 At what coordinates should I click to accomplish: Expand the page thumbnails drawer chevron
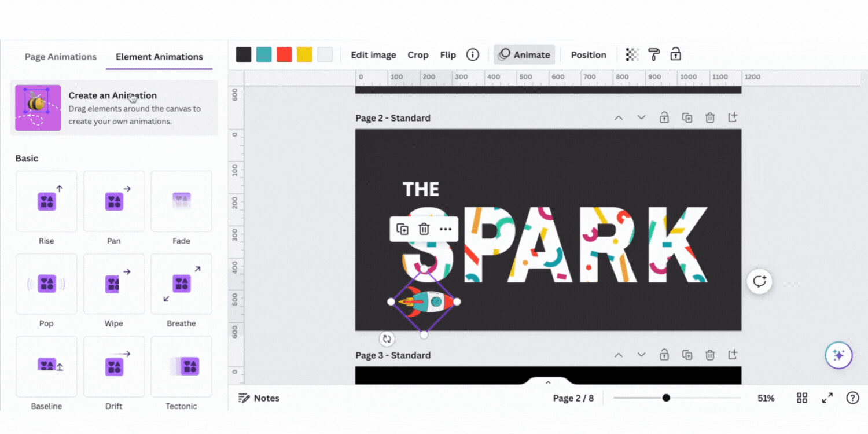pos(548,382)
